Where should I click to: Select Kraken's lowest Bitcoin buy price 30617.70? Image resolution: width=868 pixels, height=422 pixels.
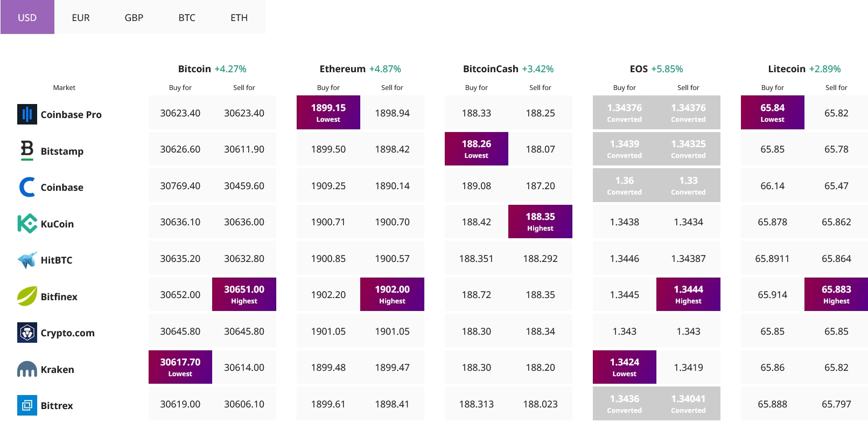click(x=180, y=367)
